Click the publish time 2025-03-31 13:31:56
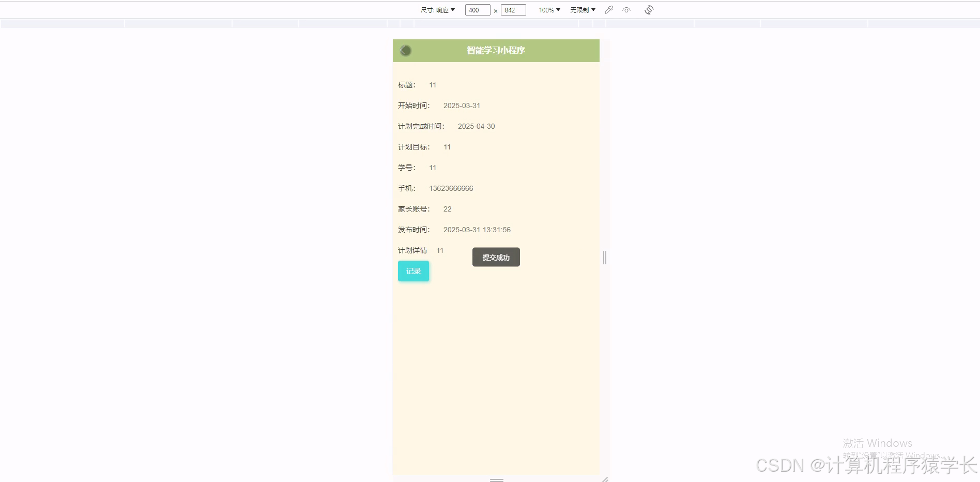This screenshot has height=482, width=980. [x=477, y=230]
